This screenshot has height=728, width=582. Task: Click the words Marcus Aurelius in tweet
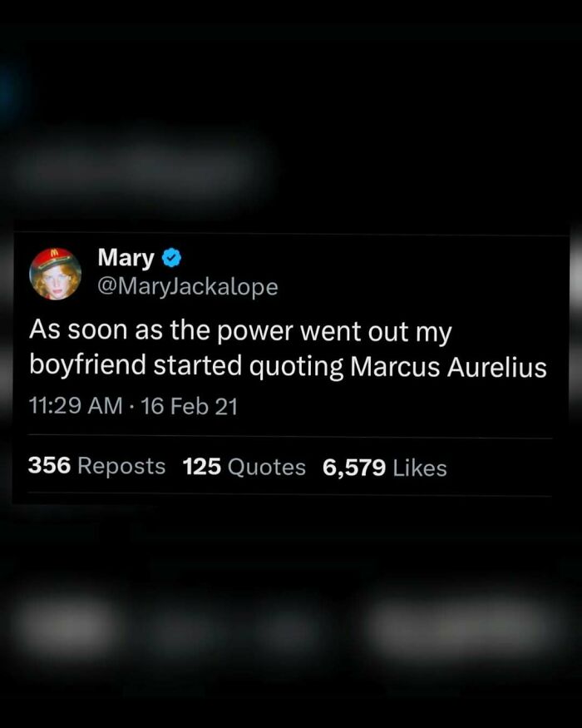click(448, 367)
